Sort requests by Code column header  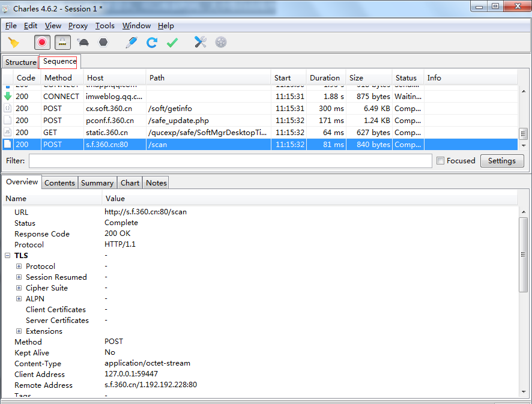click(26, 77)
